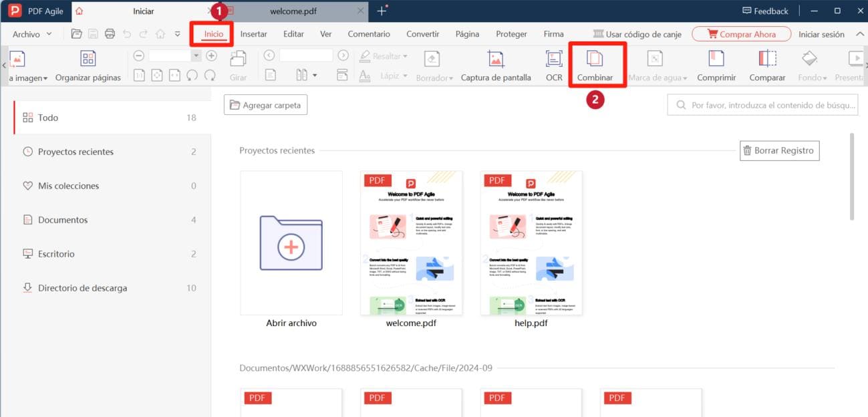Image resolution: width=868 pixels, height=417 pixels.
Task: Open the help.pdf thumbnail
Action: [531, 243]
